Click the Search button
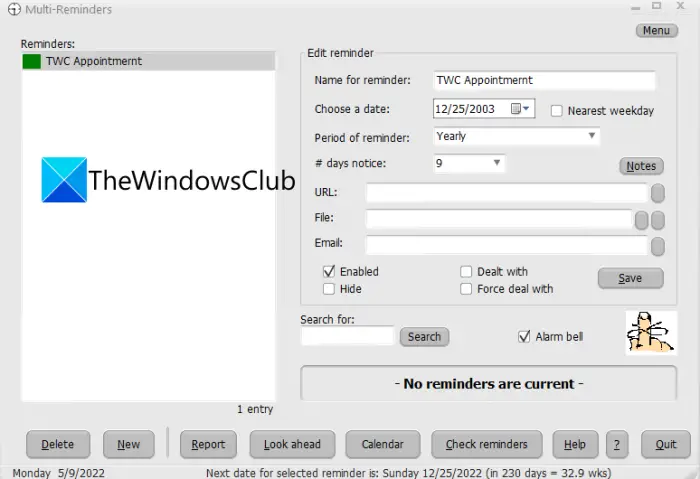Screen dimensions: 700x479 coord(424,337)
